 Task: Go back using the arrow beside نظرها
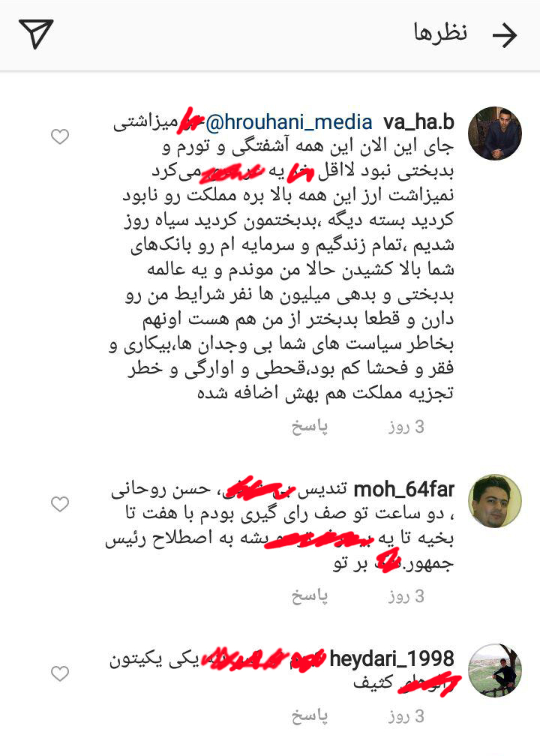point(504,34)
